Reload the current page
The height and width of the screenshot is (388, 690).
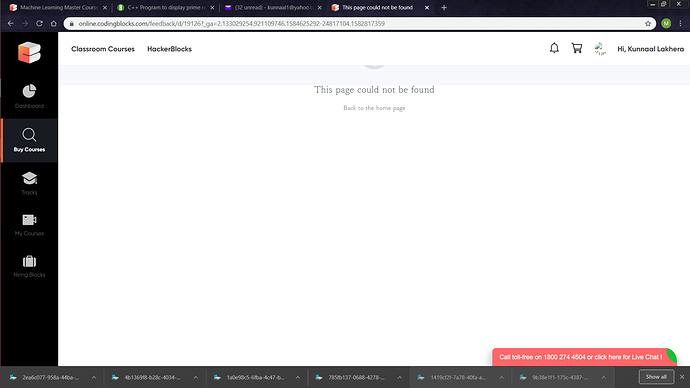39,23
